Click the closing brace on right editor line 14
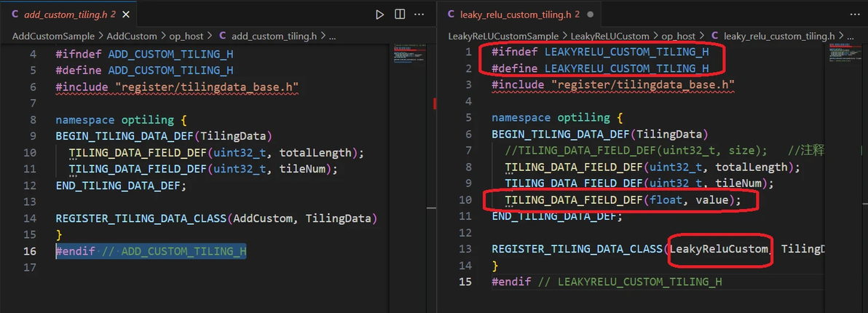The height and width of the screenshot is (313, 868). tap(495, 266)
